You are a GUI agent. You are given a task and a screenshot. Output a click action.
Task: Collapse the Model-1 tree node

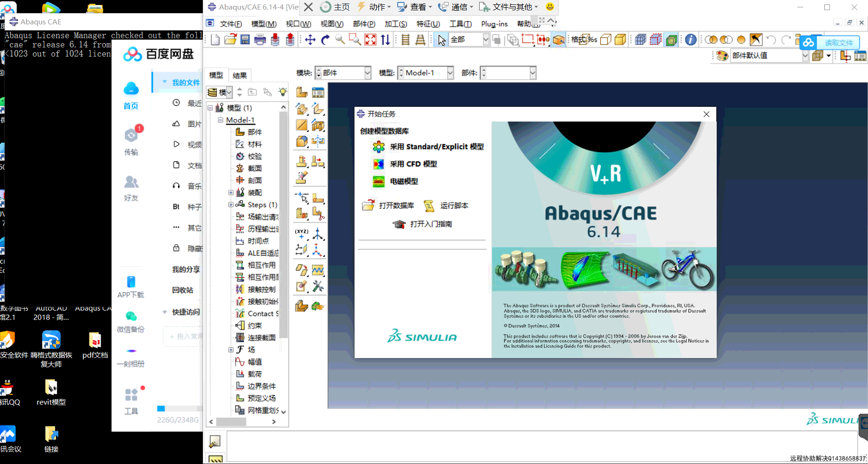pyautogui.click(x=220, y=120)
